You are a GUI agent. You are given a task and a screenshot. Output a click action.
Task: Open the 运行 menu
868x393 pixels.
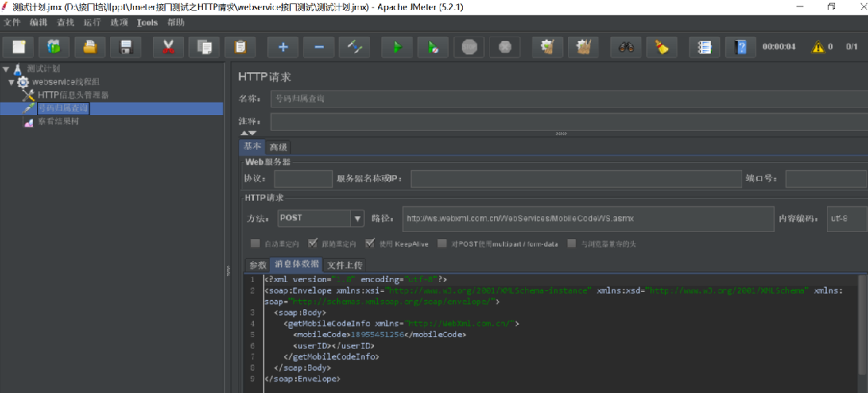(x=92, y=23)
